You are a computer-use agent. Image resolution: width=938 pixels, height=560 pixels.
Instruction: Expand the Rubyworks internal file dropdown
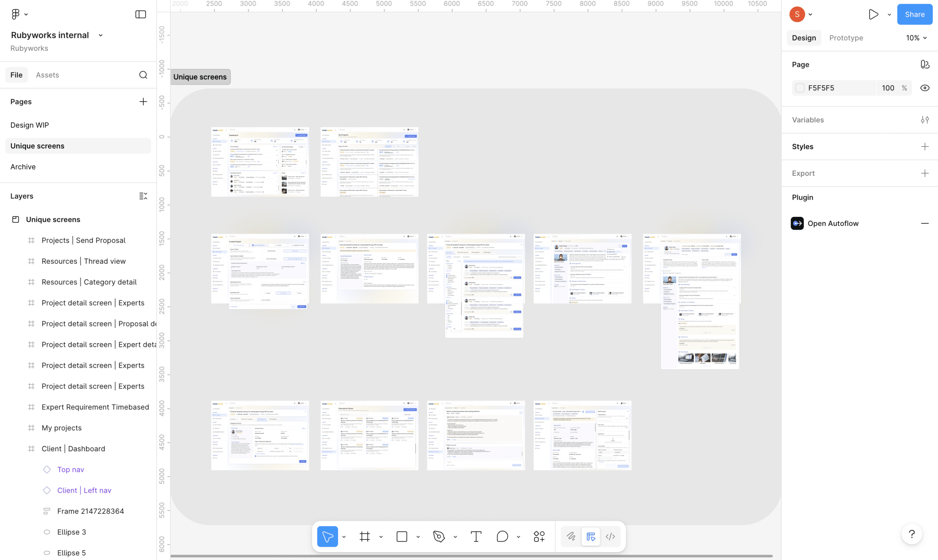point(100,36)
